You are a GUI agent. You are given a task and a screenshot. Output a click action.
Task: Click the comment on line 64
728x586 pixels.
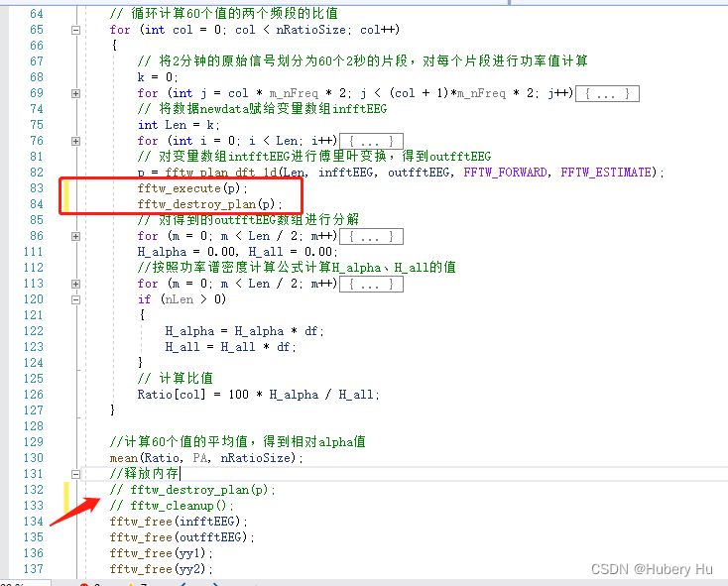224,14
